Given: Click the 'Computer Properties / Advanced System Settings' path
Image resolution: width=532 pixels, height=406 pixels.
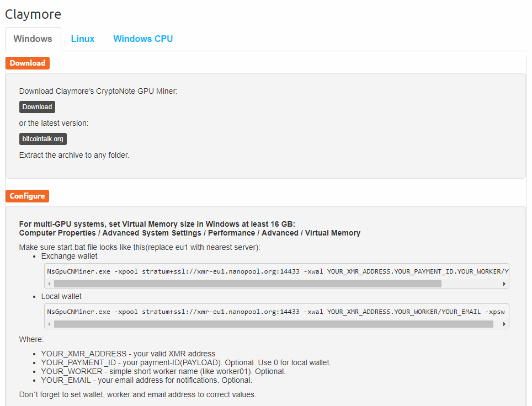Looking at the screenshot, I should coord(190,233).
